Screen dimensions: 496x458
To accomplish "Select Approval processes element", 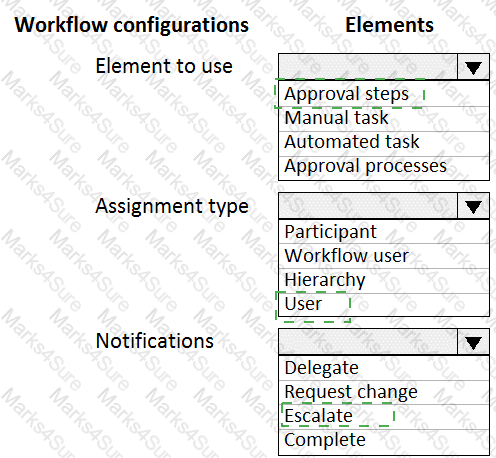I will [384, 168].
